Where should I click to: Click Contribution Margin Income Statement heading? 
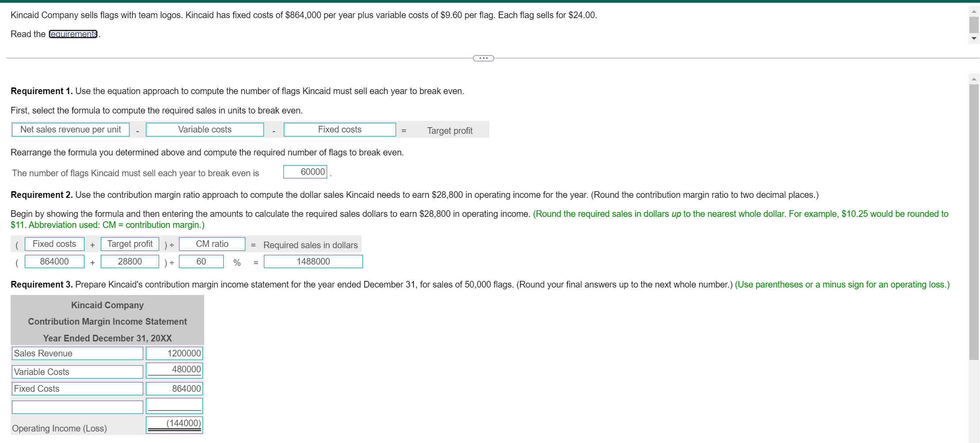click(107, 322)
